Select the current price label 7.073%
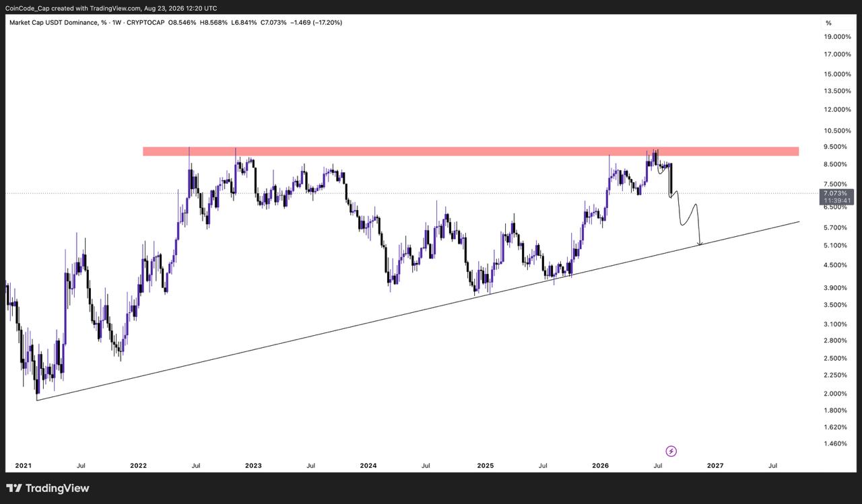Viewport: 862px width, 504px height. coord(836,193)
